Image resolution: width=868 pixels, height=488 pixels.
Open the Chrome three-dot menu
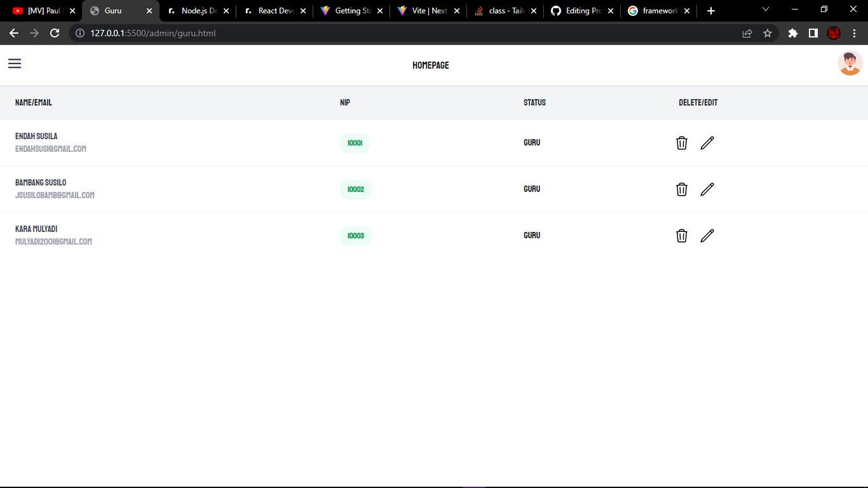pos(855,33)
